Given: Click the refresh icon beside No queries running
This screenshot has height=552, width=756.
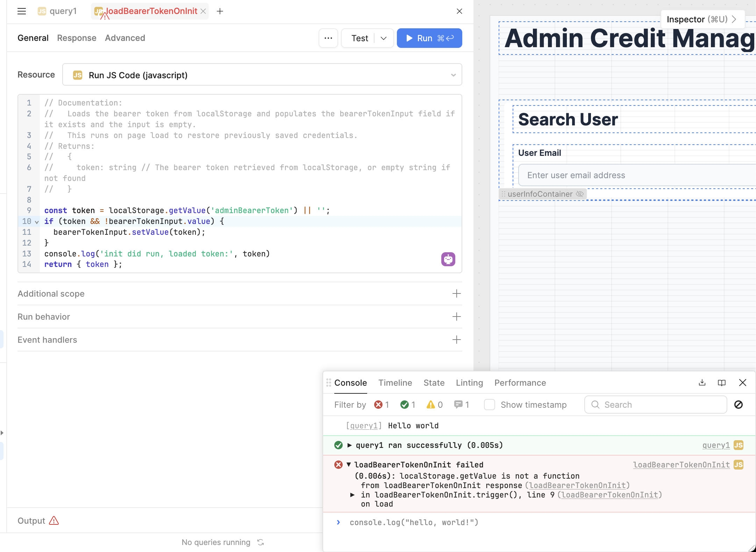Looking at the screenshot, I should click(261, 542).
